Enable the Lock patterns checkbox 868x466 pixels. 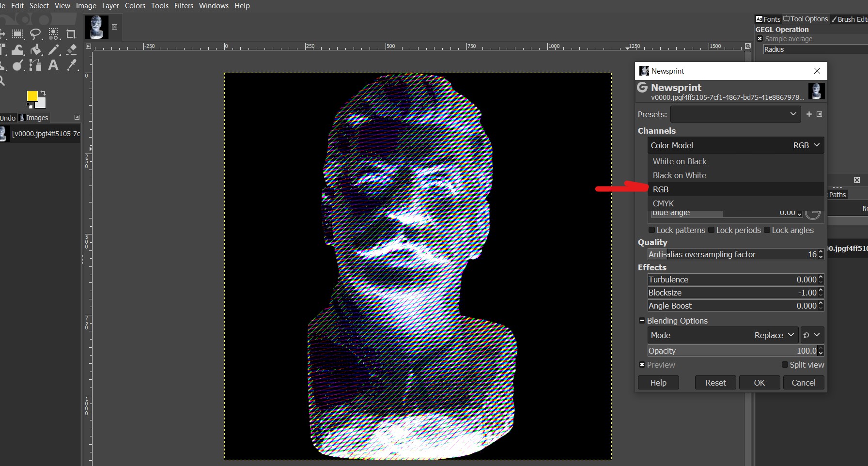(652, 230)
